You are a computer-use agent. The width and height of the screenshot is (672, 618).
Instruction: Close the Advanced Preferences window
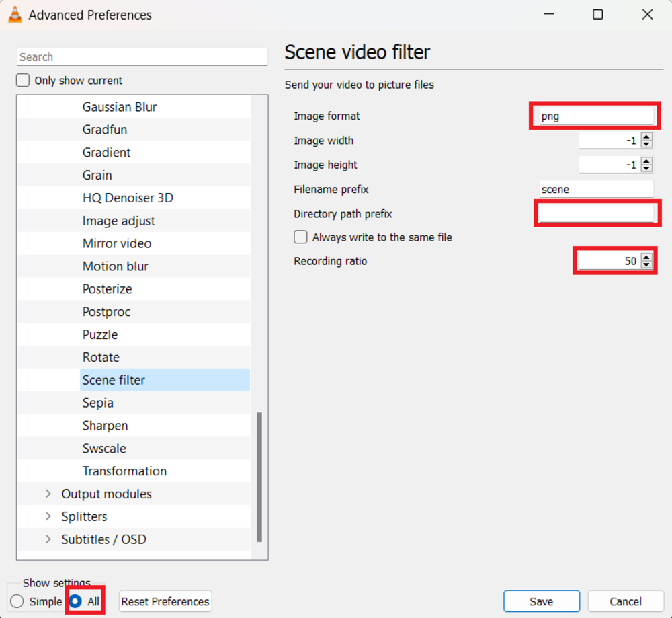pyautogui.click(x=647, y=15)
